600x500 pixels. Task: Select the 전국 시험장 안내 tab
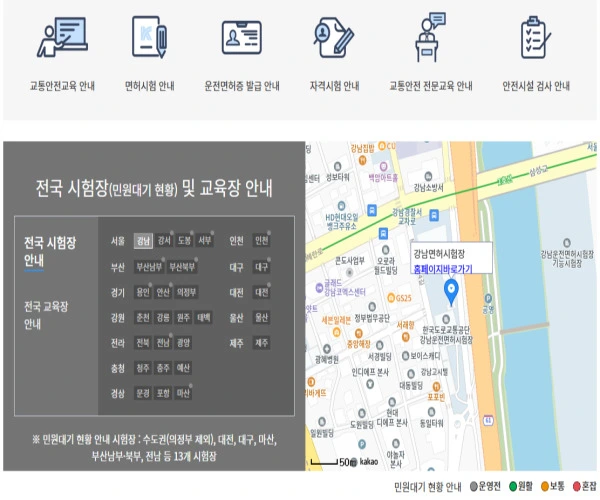pos(50,251)
